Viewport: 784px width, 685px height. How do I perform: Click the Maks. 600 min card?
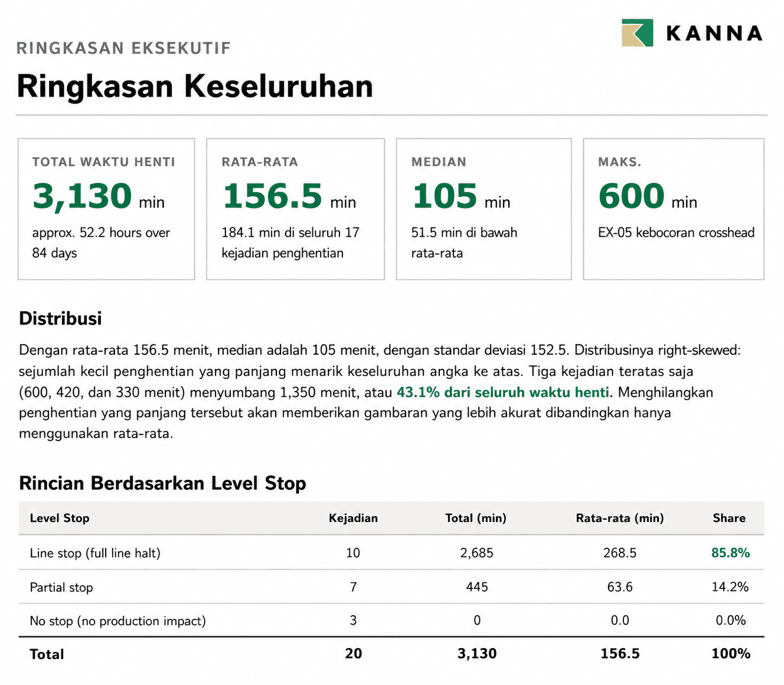674,209
